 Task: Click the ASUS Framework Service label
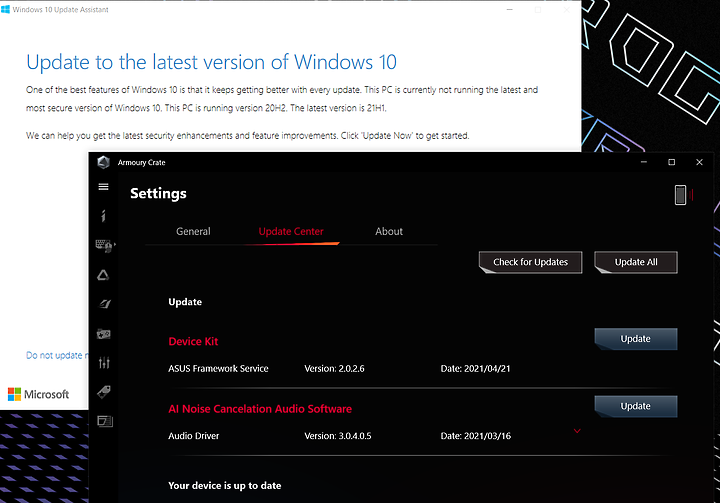pos(218,368)
